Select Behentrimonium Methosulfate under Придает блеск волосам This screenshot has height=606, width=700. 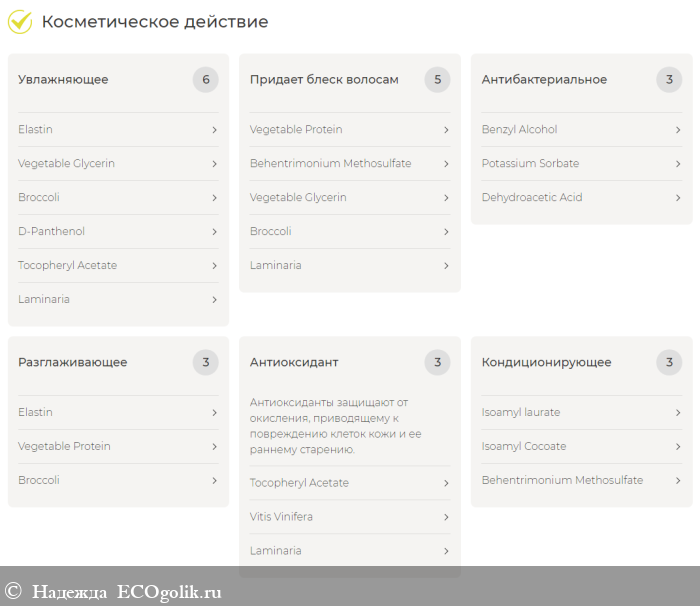pyautogui.click(x=330, y=164)
